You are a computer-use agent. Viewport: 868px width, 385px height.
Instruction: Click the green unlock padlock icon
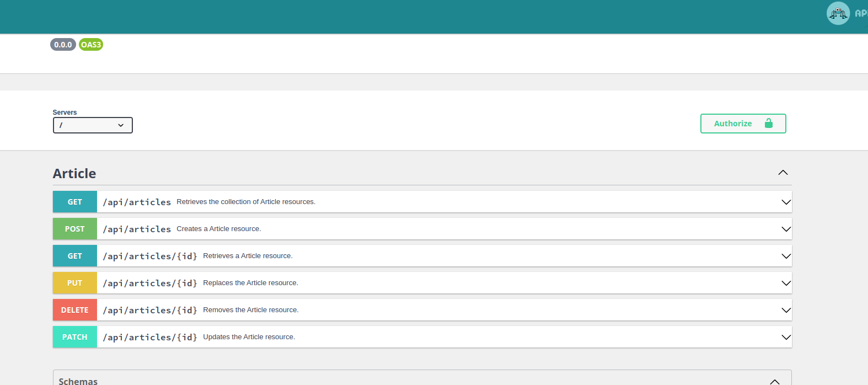tap(769, 123)
